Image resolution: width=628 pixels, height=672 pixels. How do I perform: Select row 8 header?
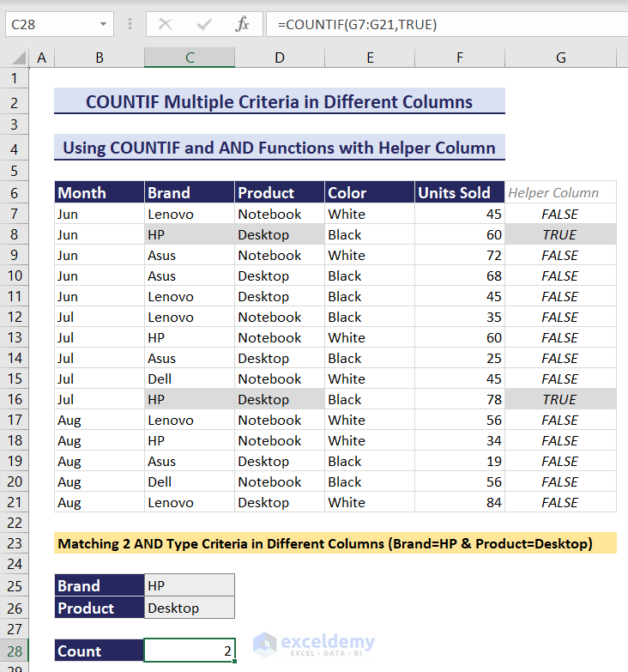tap(14, 234)
